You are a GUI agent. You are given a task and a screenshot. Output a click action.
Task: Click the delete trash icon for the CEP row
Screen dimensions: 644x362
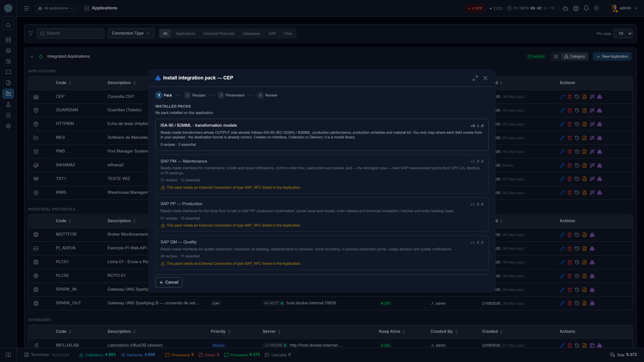tap(570, 97)
